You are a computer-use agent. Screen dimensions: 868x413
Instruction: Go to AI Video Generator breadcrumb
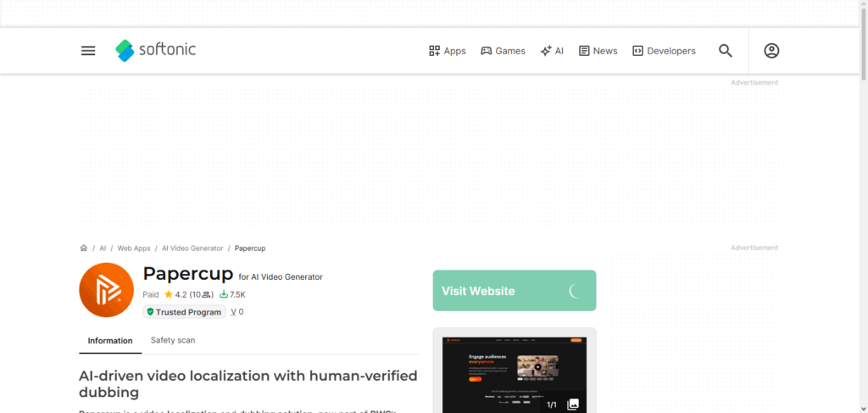[x=192, y=248]
